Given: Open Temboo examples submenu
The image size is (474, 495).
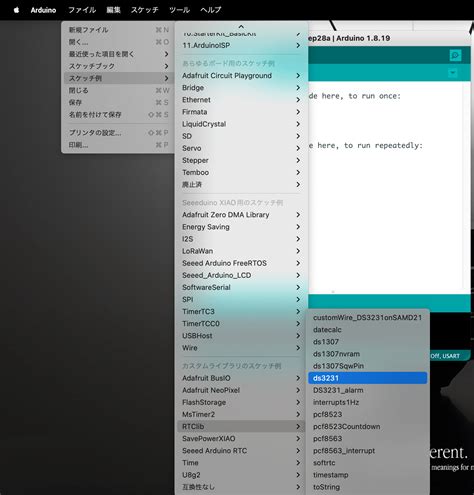Looking at the screenshot, I should tap(241, 172).
